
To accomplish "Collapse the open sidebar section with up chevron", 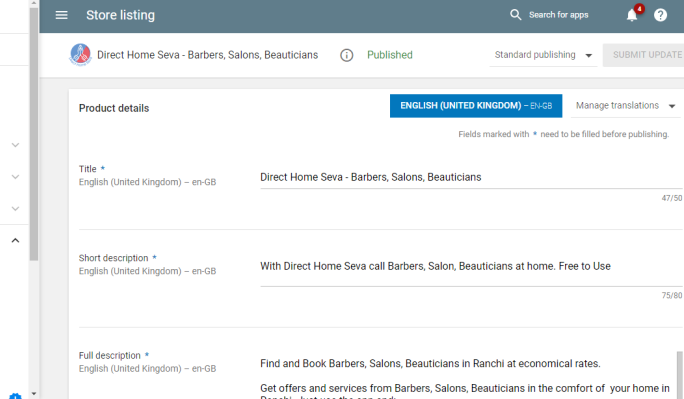I will point(15,240).
